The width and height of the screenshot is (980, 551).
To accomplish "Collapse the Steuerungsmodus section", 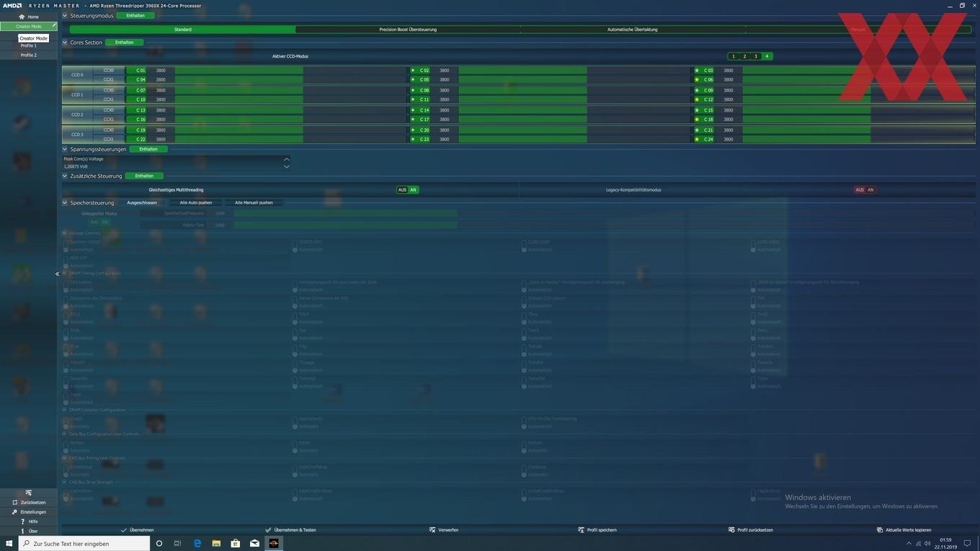I will pyautogui.click(x=65, y=15).
